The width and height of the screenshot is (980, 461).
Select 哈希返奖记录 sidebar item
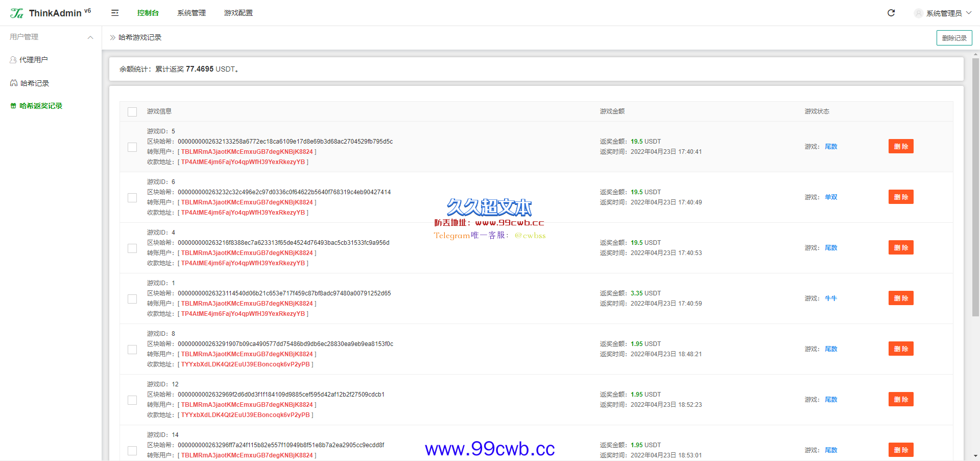pos(51,106)
